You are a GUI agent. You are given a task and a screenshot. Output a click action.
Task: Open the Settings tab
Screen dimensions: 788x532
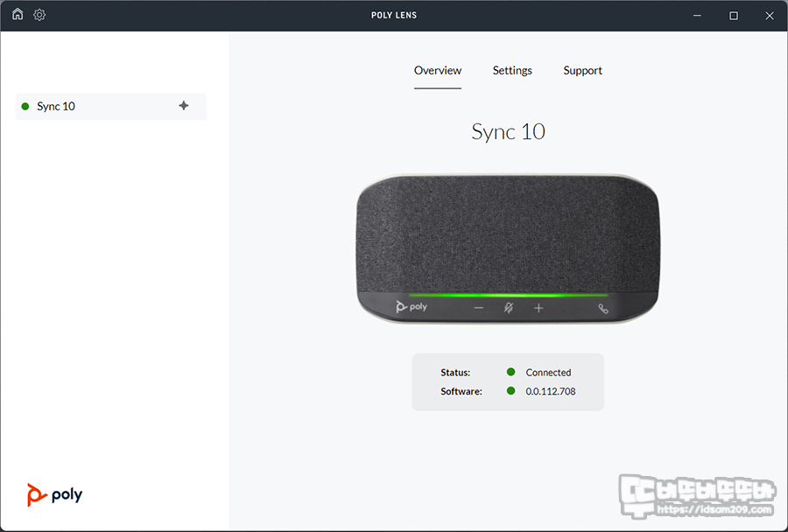(512, 70)
